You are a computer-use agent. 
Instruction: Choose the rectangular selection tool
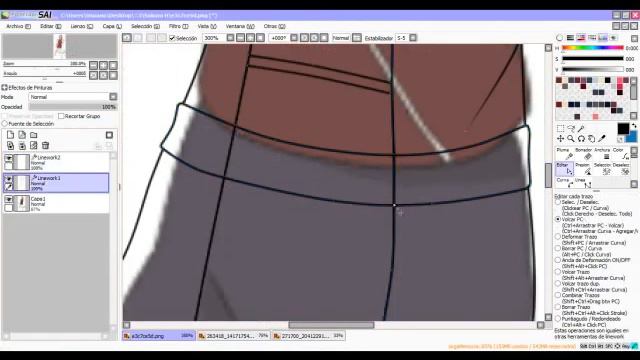coord(560,128)
